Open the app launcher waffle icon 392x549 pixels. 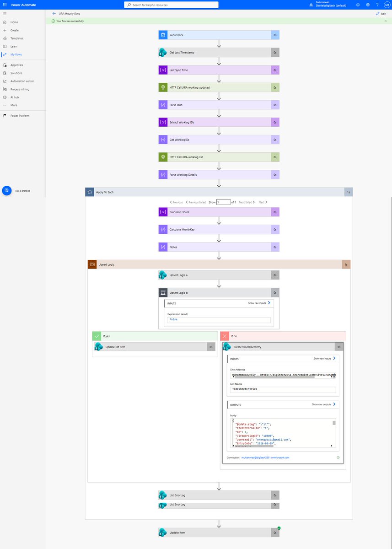(5, 5)
